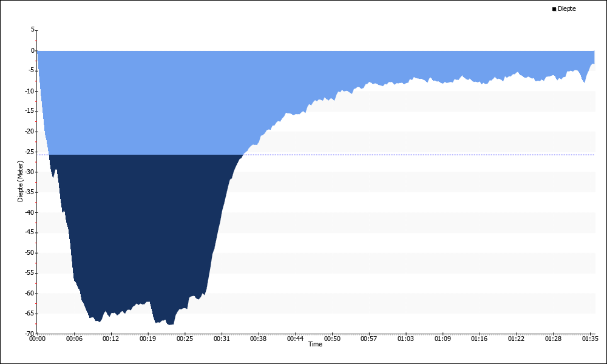The image size is (607, 364).
Task: Click the -15 depth axis label
Action: pyautogui.click(x=30, y=111)
